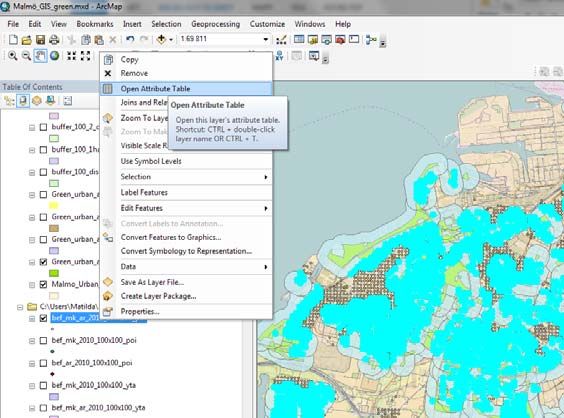Open the Search window icon
564x418 pixels.
tap(326, 40)
